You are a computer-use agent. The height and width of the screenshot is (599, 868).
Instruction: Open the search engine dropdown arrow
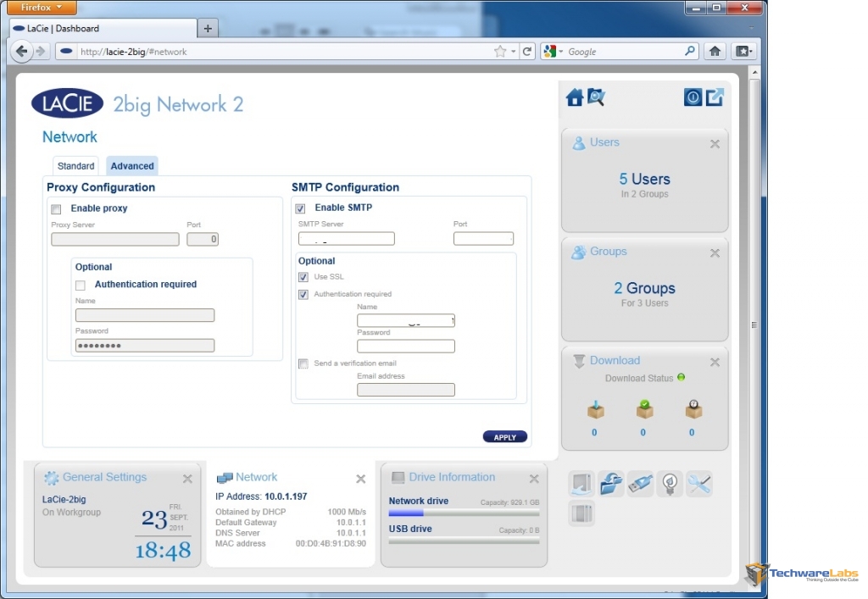coord(561,52)
